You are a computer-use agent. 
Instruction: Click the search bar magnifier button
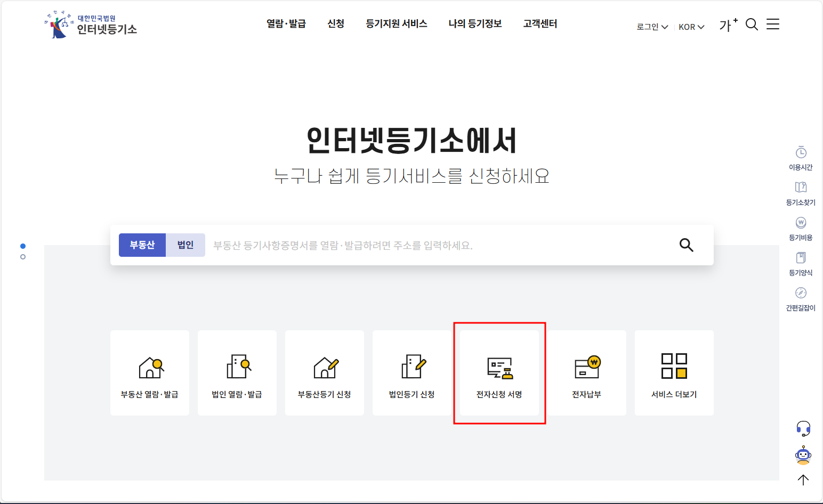(x=687, y=245)
